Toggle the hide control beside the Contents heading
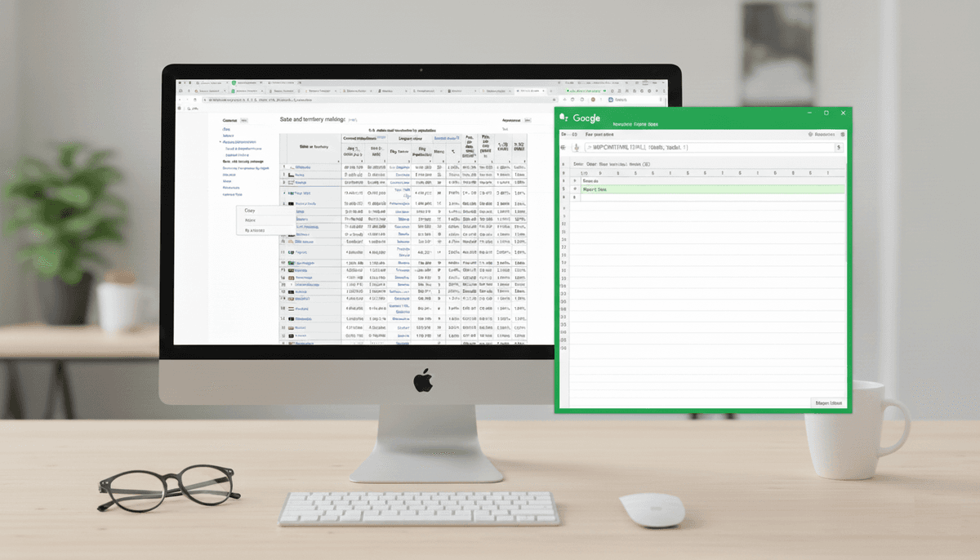Screen dimensions: 980x560 click(243, 120)
